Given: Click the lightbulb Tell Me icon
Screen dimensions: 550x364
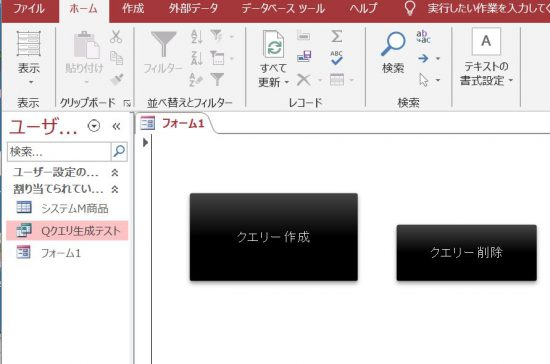Looking at the screenshot, I should 410,8.
